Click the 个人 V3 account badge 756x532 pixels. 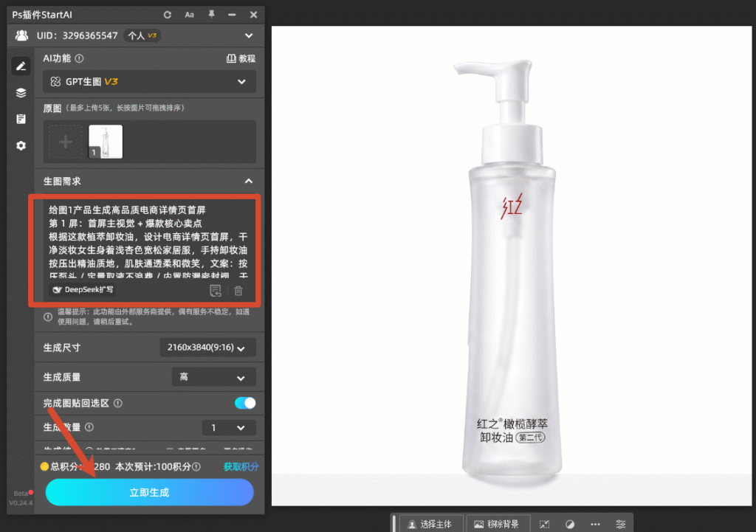click(x=142, y=35)
